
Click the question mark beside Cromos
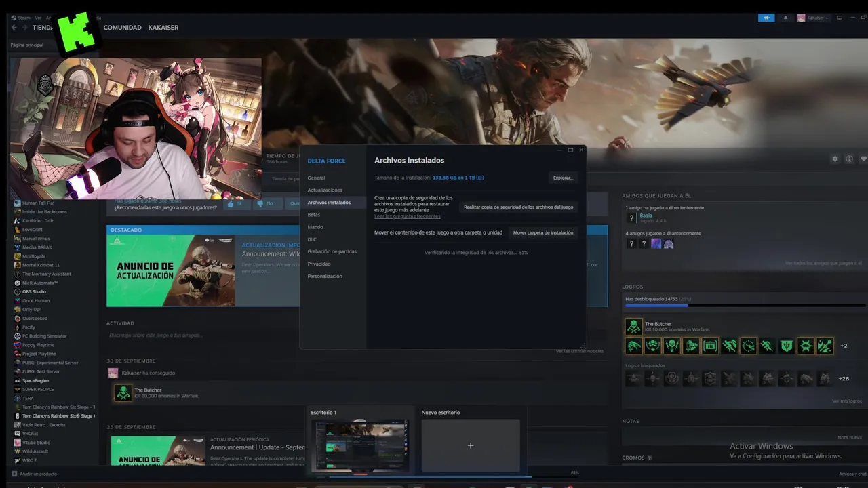pyautogui.click(x=650, y=457)
